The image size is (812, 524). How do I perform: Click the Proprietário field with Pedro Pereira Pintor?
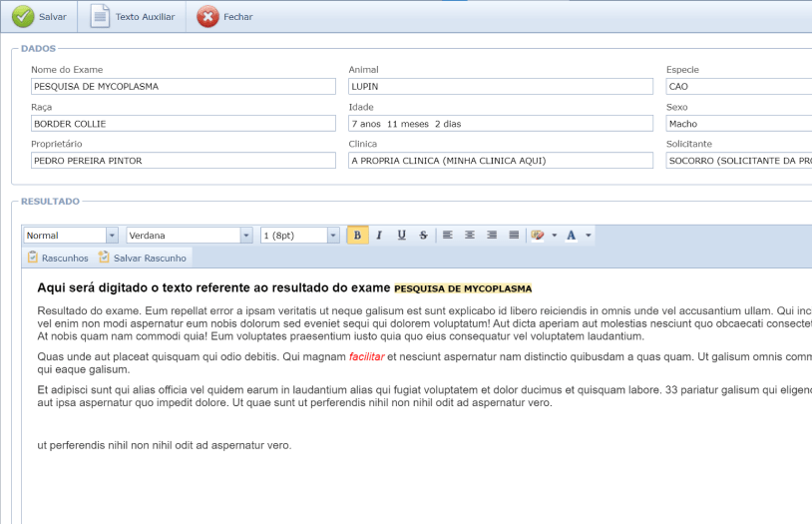coord(183,161)
